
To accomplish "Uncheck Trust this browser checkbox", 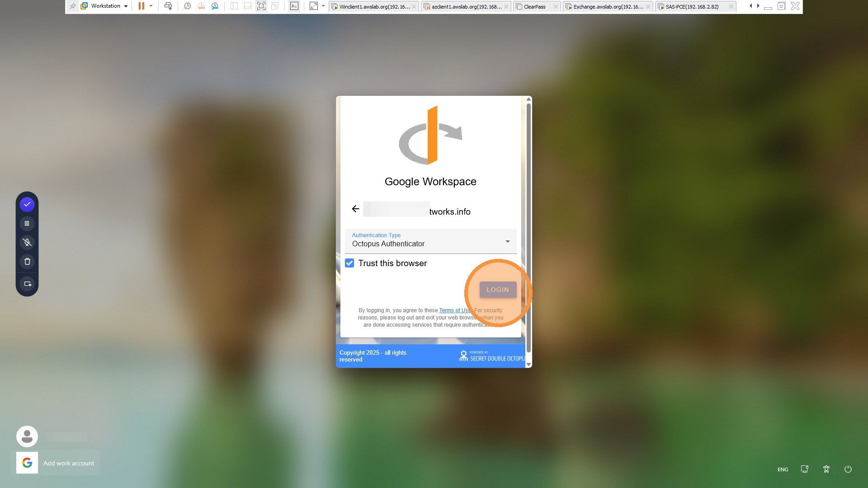I will pos(349,263).
